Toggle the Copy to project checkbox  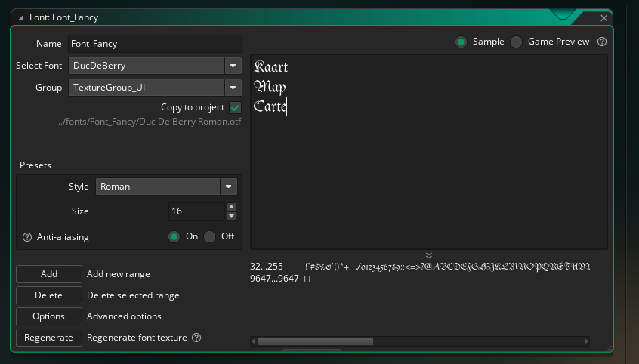coord(235,107)
